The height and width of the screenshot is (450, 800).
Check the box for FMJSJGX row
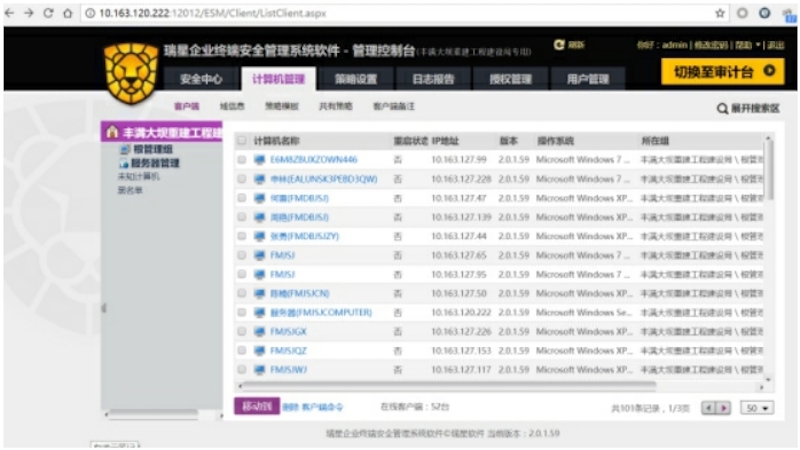(x=241, y=330)
